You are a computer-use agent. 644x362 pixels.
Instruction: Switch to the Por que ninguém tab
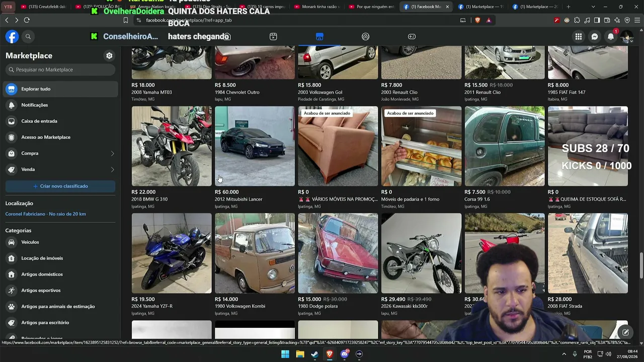click(372, 7)
